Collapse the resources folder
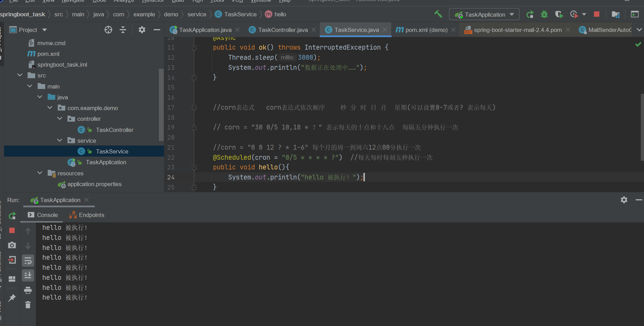The height and width of the screenshot is (326, 644). point(40,173)
